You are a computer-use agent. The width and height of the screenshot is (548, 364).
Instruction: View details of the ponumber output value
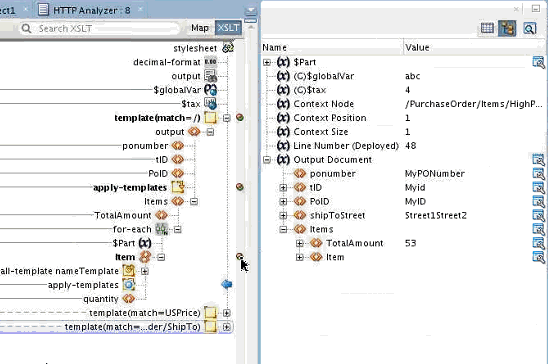coord(538,173)
